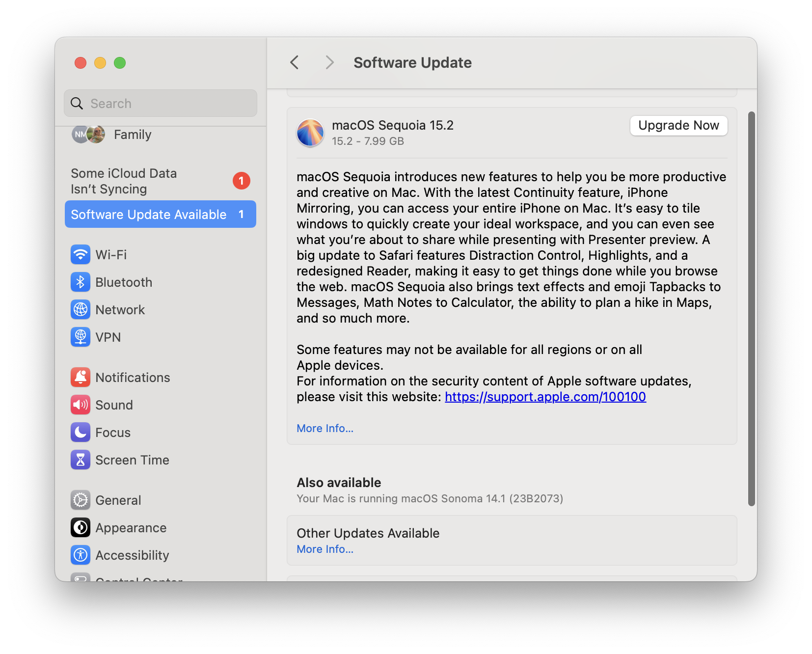
Task: Open the Screen Time hourglass icon
Action: [81, 460]
